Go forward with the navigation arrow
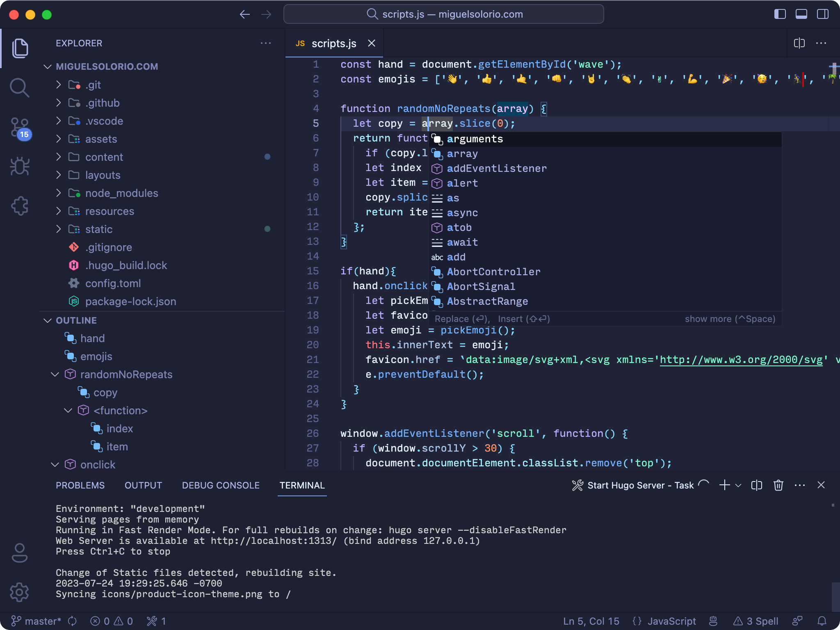This screenshot has height=630, width=840. click(x=266, y=14)
